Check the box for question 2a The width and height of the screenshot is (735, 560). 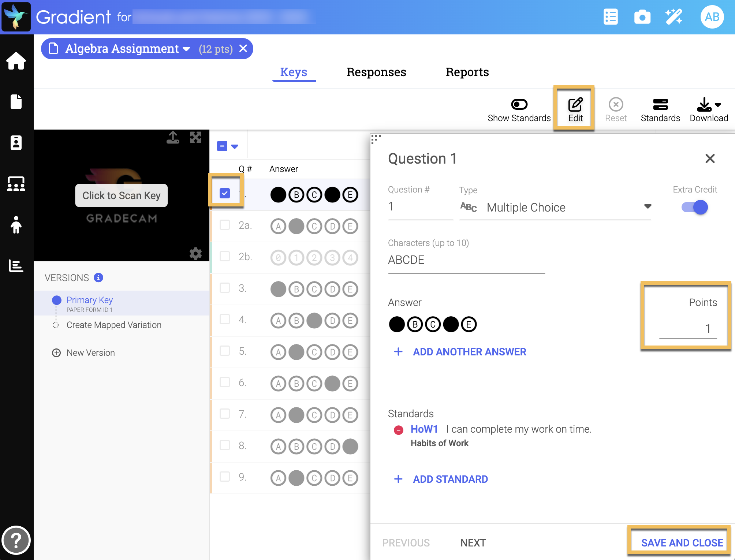tap(225, 225)
